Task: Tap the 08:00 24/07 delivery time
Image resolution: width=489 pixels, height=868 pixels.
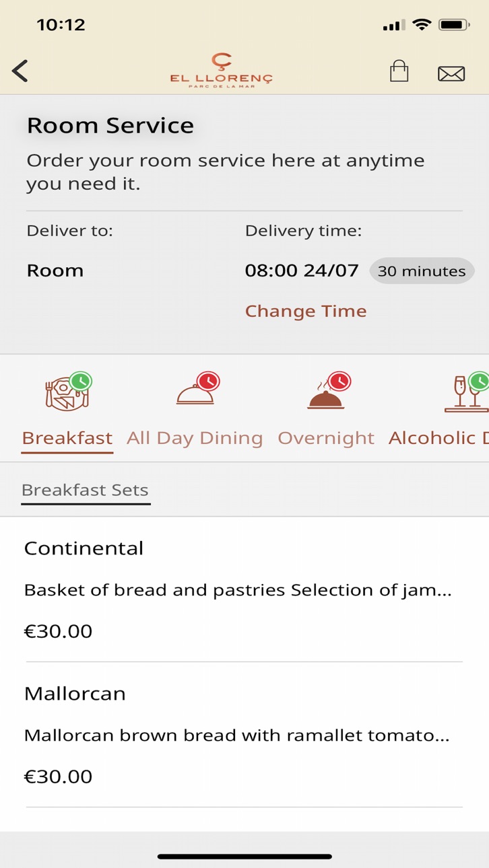Action: (x=302, y=270)
